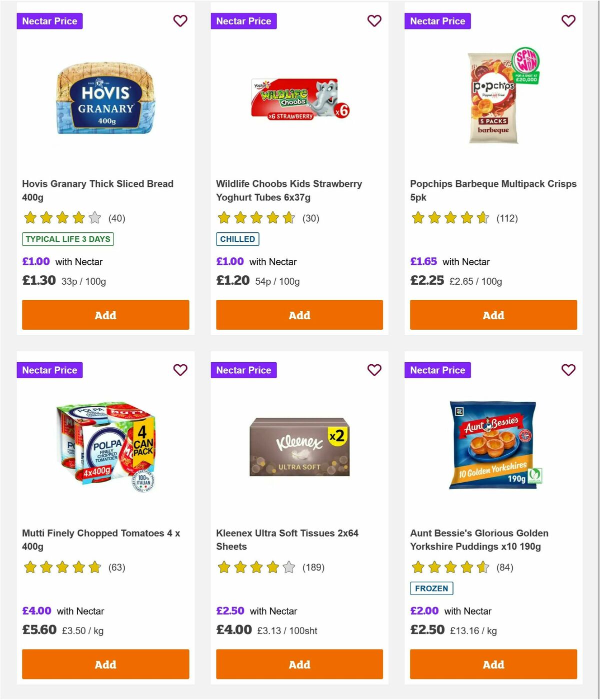The image size is (600, 700).
Task: Add Kleenex Ultra Soft Tissues to basket
Action: 299,665
